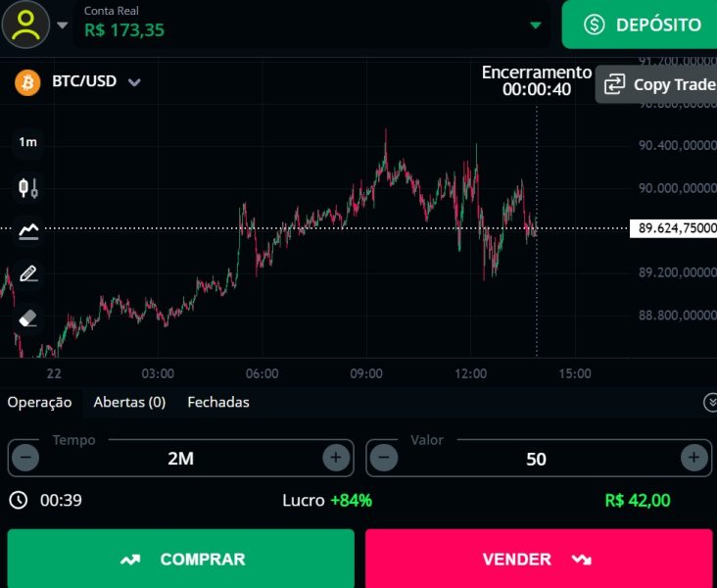Click the 90.400,00000 price axis label
The width and height of the screenshot is (717, 588).
tap(678, 145)
